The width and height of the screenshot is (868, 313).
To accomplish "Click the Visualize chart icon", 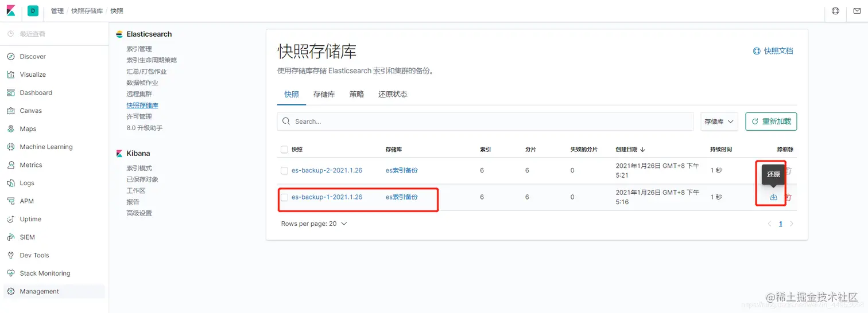I will point(10,75).
